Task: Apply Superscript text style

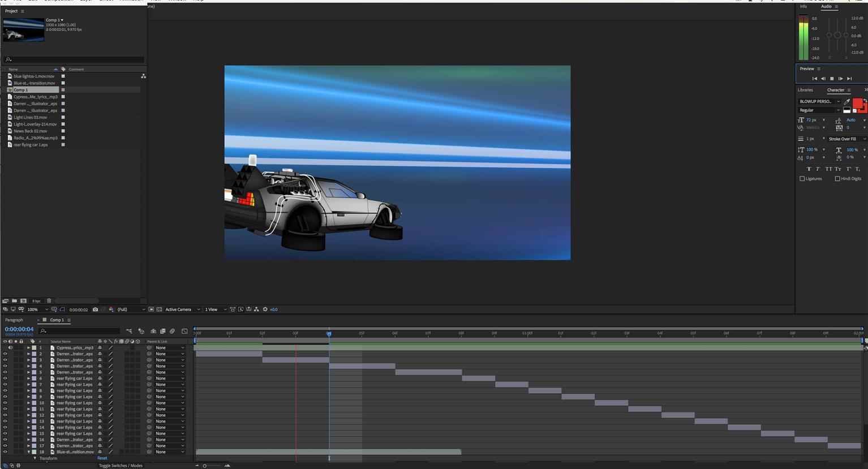Action: 848,169
